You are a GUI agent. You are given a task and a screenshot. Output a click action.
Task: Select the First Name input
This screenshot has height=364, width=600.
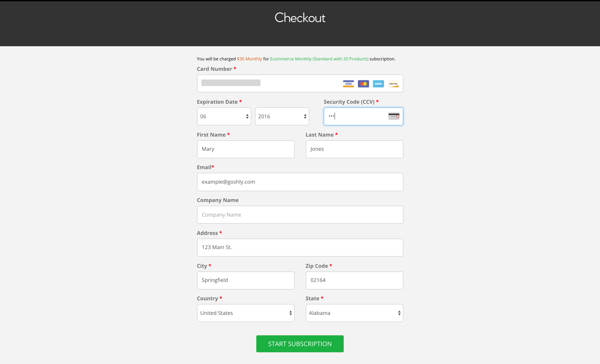point(245,149)
